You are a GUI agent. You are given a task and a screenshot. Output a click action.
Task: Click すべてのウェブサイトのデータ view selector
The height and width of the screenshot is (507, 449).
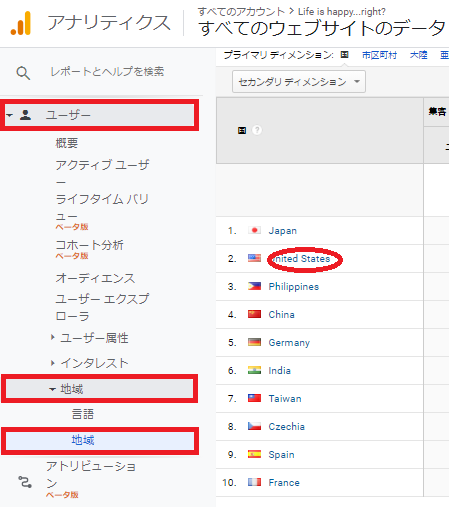coord(322,28)
